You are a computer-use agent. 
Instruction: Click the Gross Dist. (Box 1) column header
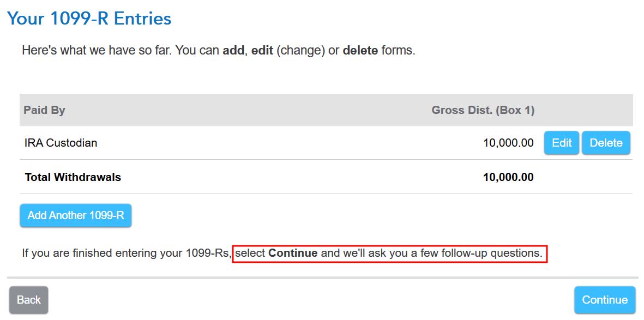482,110
